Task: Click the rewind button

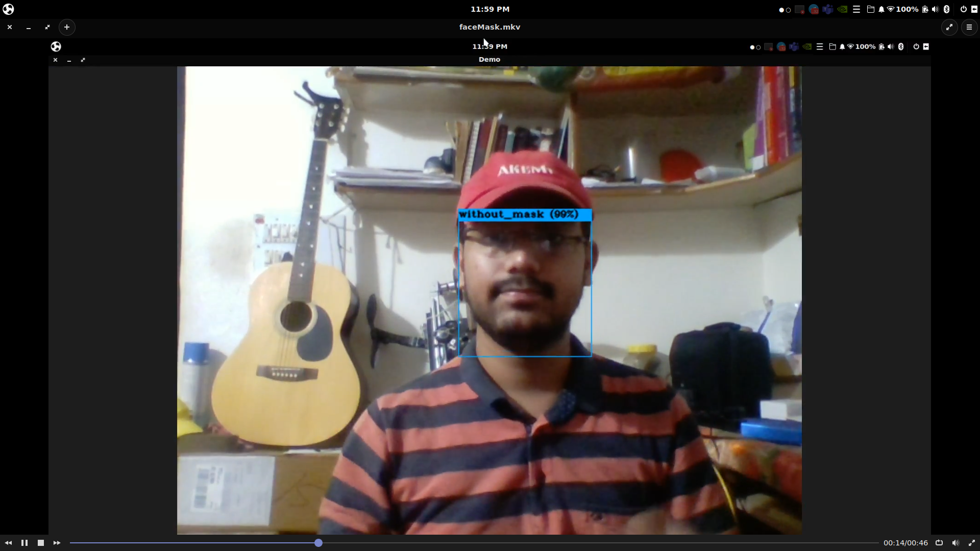Action: tap(8, 543)
